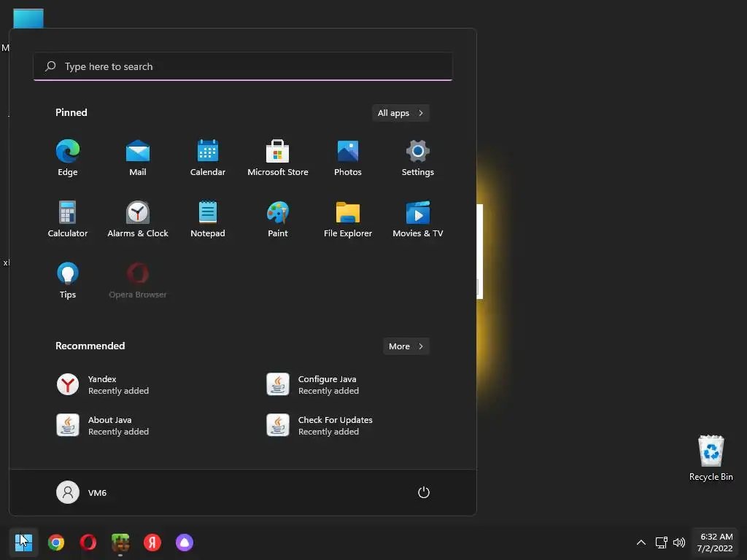Launch the Mail app
The width and height of the screenshot is (747, 560).
click(x=138, y=158)
